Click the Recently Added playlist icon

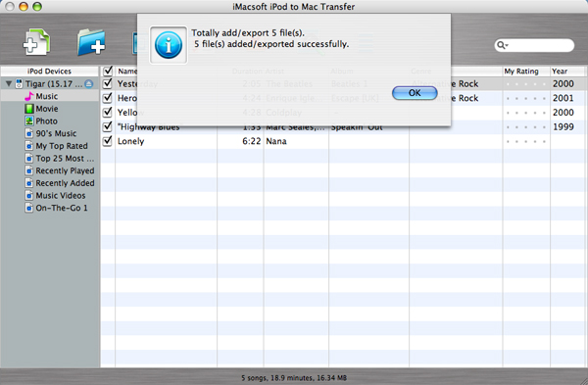coord(28,182)
